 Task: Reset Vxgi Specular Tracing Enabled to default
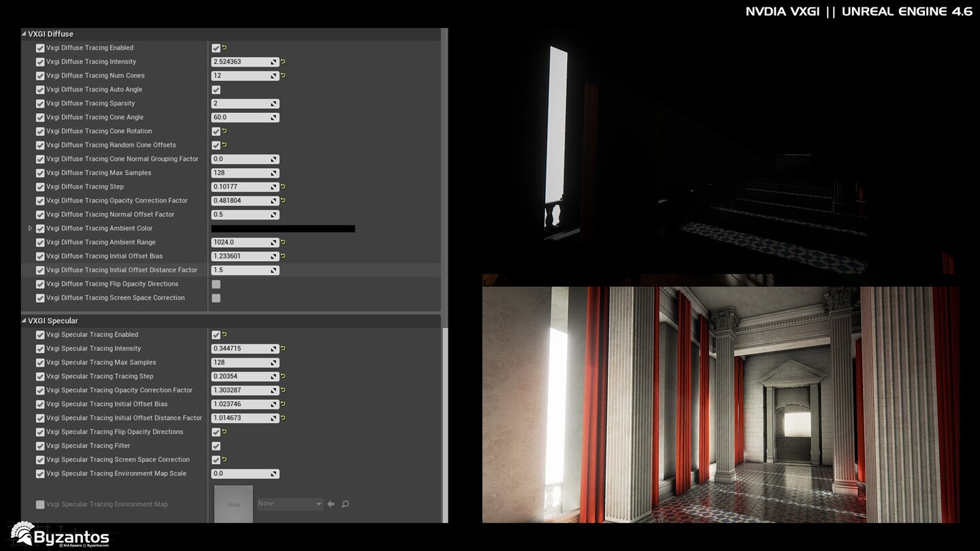[x=225, y=335]
